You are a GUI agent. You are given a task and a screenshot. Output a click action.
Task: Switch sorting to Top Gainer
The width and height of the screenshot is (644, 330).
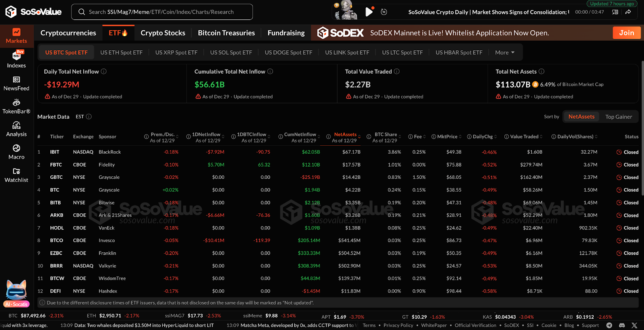pos(618,117)
